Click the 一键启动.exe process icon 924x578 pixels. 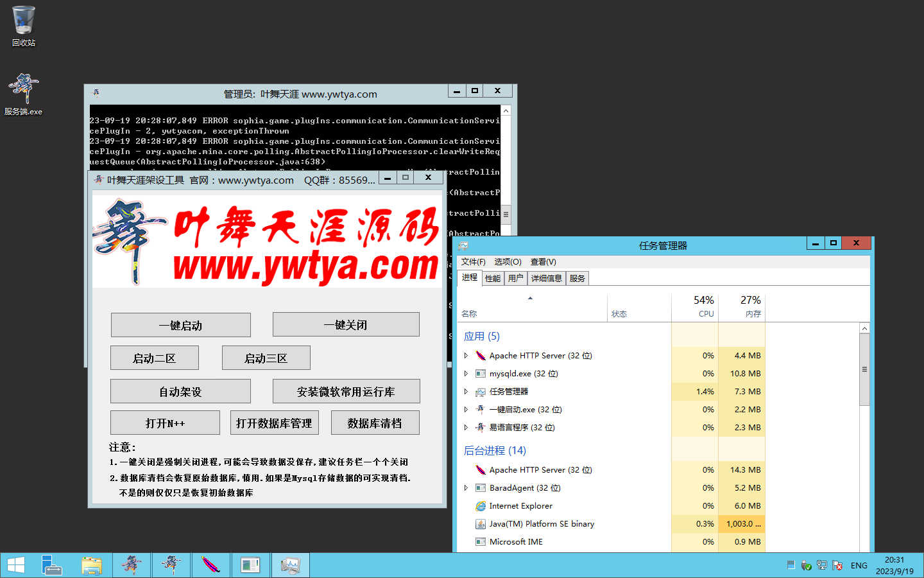481,409
